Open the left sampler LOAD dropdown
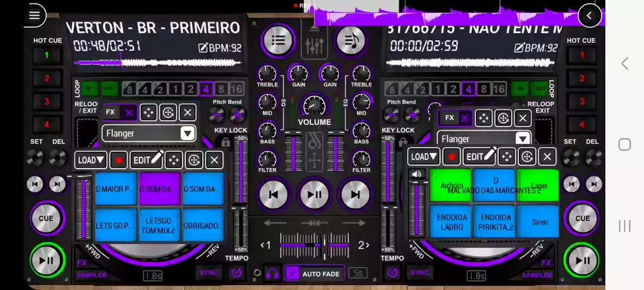The image size is (644, 290). click(91, 160)
